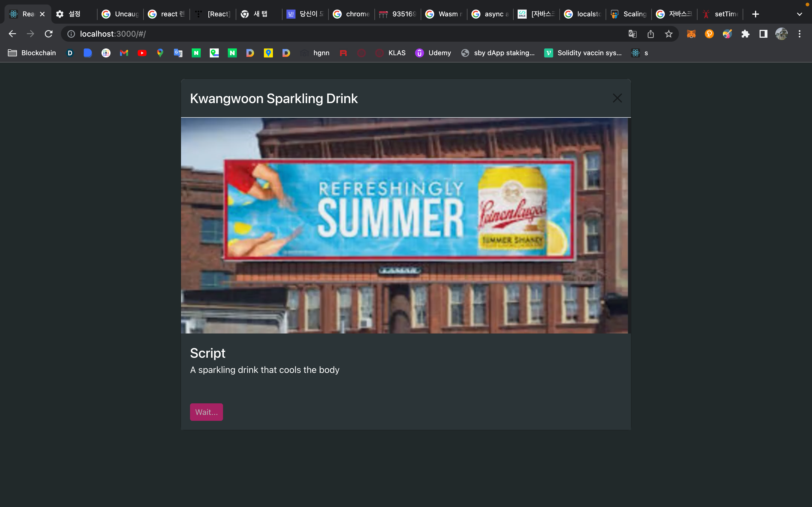The image size is (812, 507).
Task: Open the Extensions puzzle piece menu
Action: coord(745,34)
